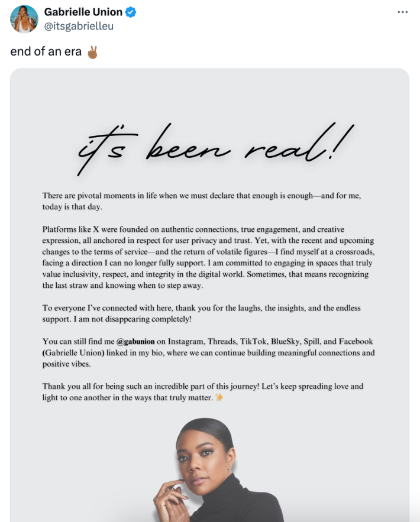Click the woman's portrait photo in the image

(x=213, y=467)
